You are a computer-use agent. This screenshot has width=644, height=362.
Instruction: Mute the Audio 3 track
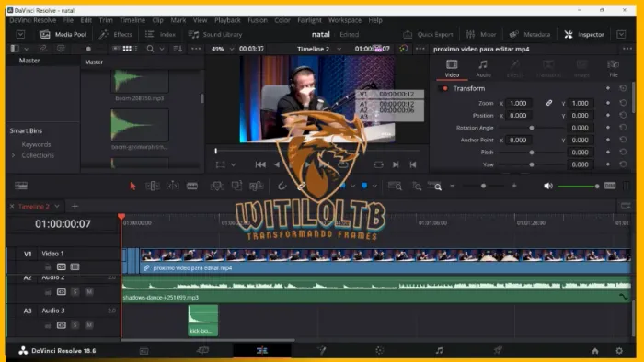point(89,325)
